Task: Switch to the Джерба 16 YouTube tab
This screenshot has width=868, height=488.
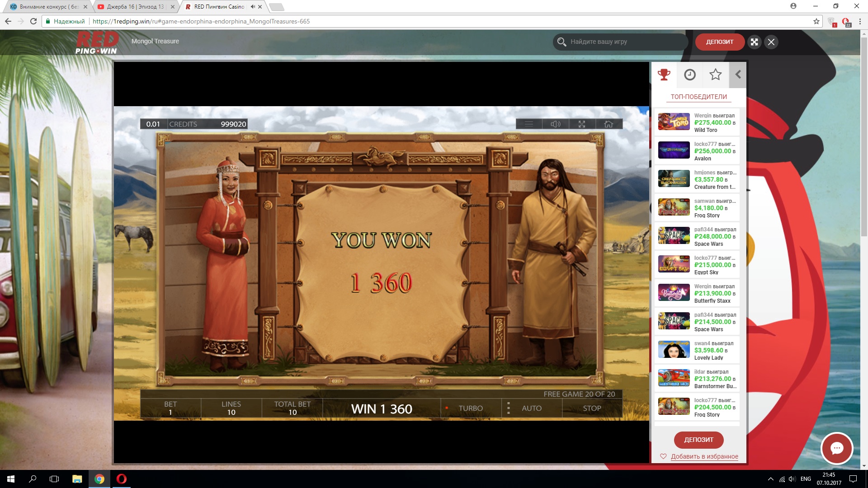Action: click(135, 7)
